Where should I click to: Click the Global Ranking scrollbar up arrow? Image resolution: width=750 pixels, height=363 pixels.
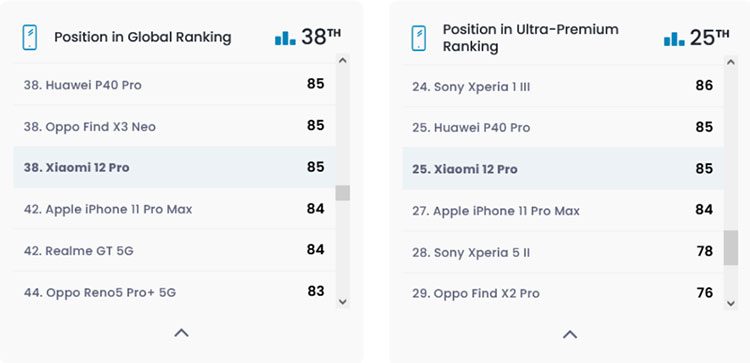pyautogui.click(x=342, y=60)
